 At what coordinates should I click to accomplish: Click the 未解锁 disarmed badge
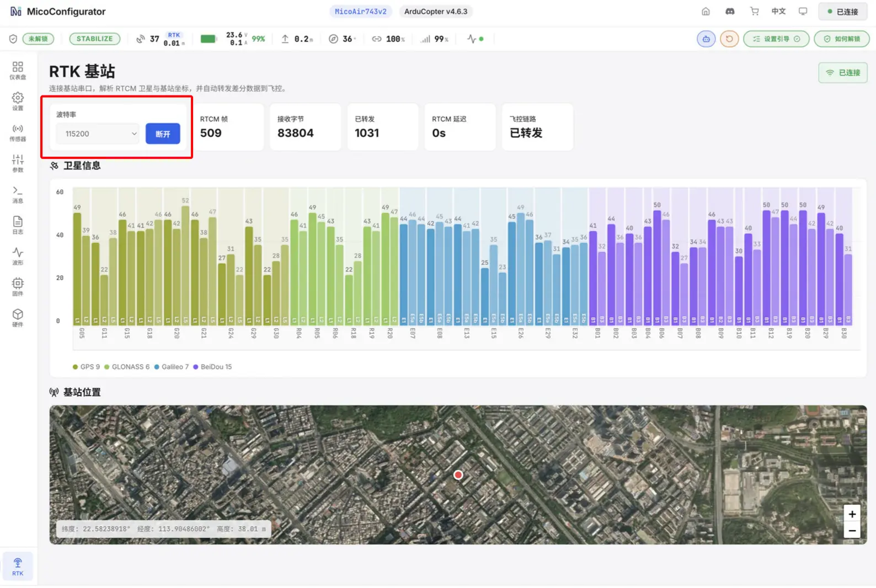tap(38, 39)
